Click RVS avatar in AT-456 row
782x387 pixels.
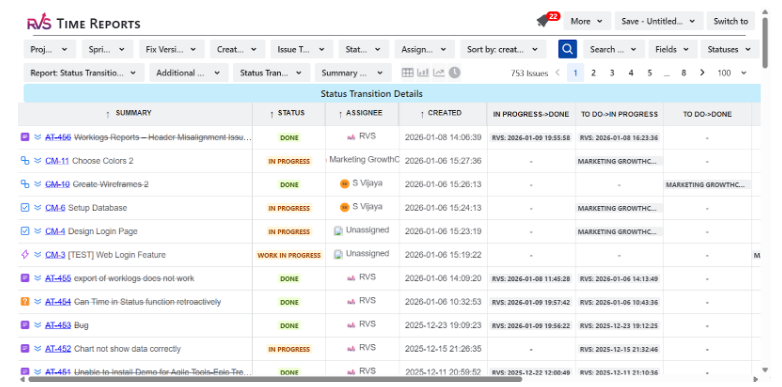351,137
